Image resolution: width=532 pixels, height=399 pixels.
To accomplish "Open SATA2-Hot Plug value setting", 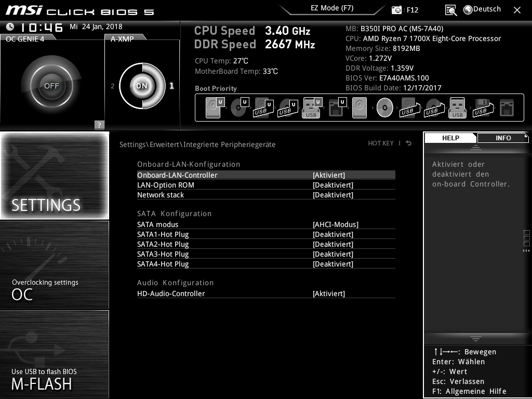I will pos(333,244).
